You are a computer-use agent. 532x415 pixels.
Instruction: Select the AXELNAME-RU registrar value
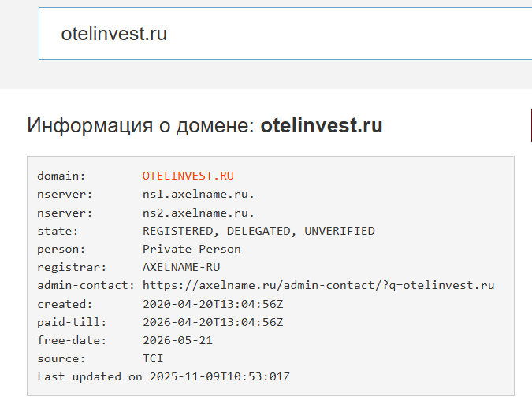coord(181,267)
